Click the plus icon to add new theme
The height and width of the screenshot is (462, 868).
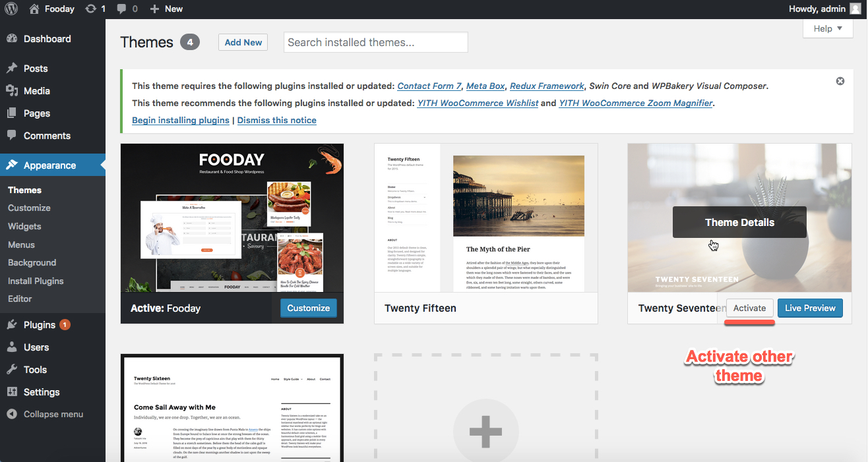point(486,432)
